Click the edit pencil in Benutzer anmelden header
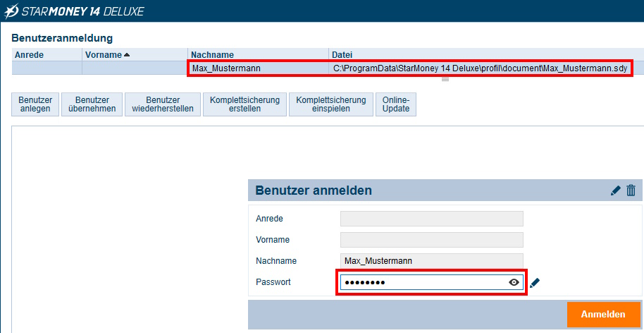The width and height of the screenshot is (644, 333). click(x=616, y=190)
